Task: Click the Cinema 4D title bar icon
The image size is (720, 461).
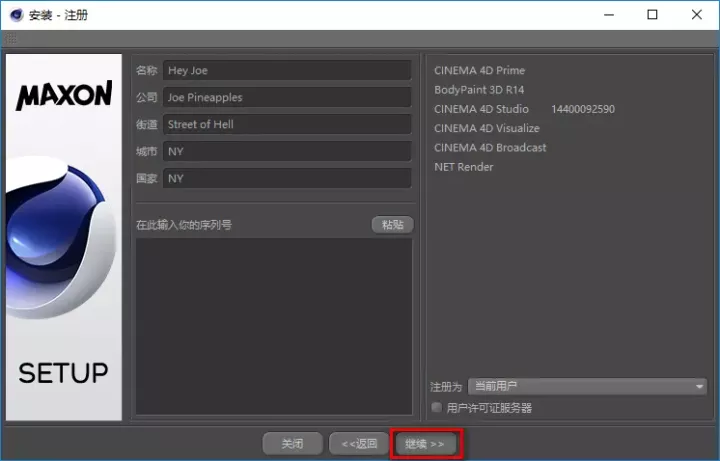Action: pos(16,15)
